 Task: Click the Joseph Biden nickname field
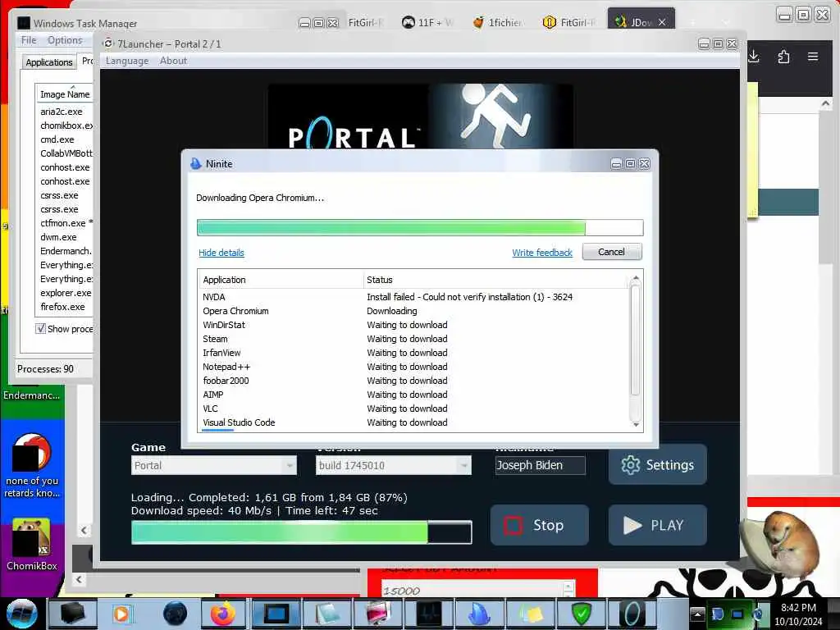[x=540, y=465]
